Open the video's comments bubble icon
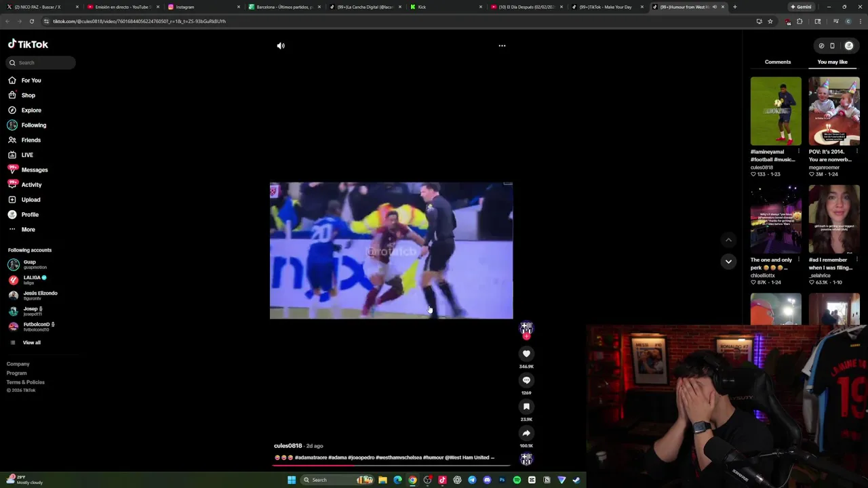The image size is (868, 488). [526, 380]
